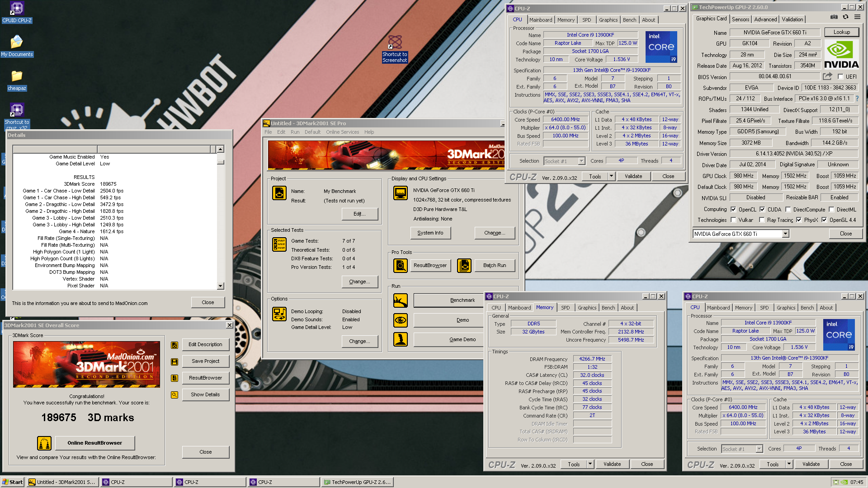Click the 3DMark2001 score banner image

[x=86, y=364]
